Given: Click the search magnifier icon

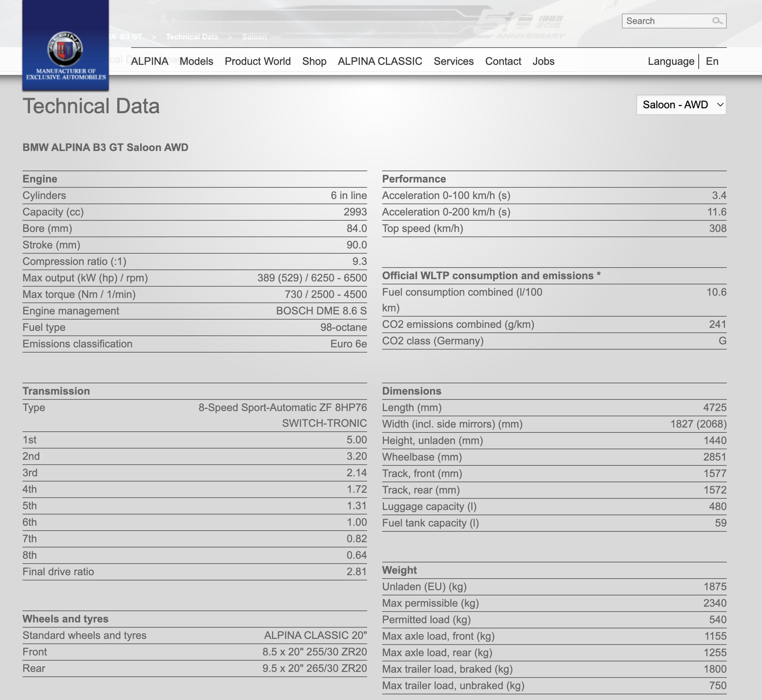Looking at the screenshot, I should pos(717,21).
